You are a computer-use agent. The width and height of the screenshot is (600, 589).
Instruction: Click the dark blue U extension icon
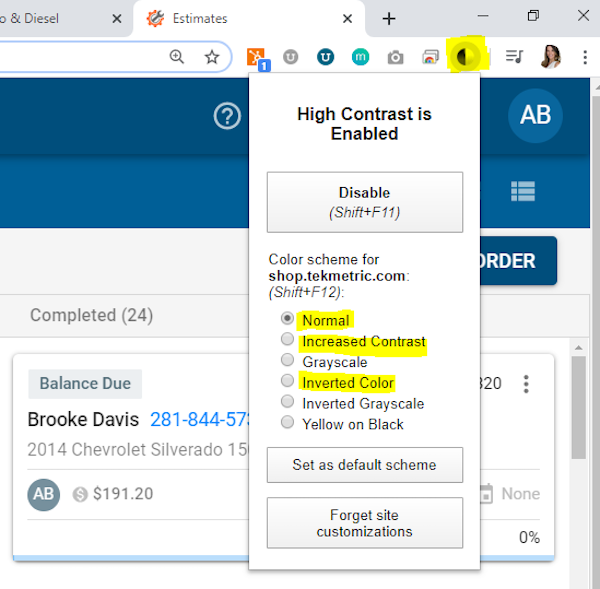coord(325,57)
